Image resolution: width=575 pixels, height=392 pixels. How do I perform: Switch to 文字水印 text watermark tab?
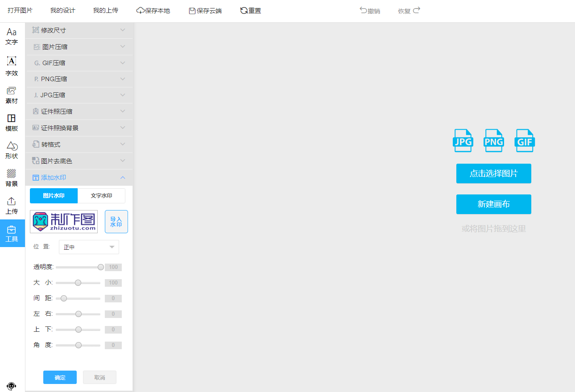click(101, 196)
